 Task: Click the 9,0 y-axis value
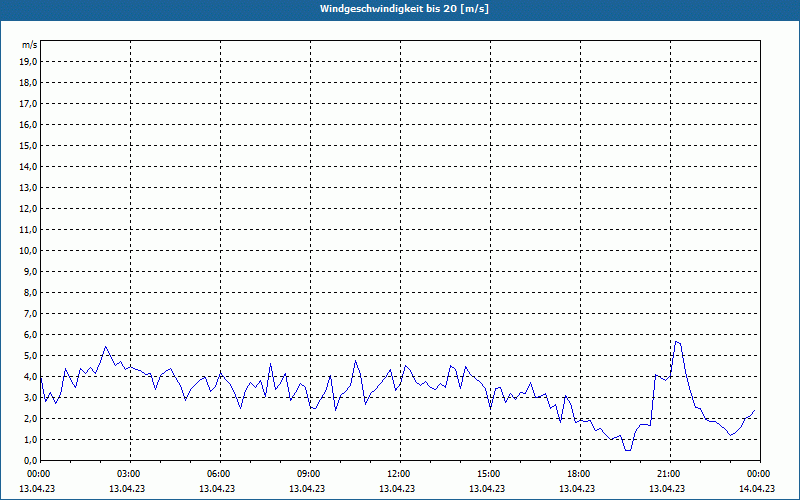[x=31, y=271]
